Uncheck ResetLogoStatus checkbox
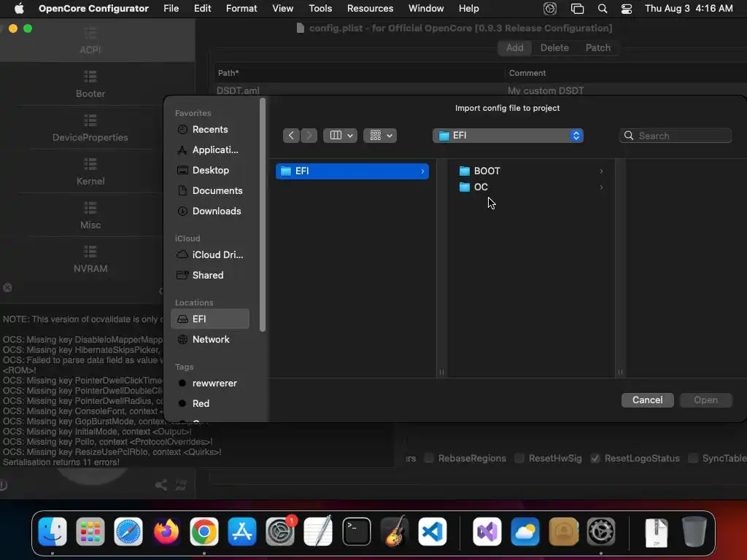747x560 pixels. pos(595,458)
